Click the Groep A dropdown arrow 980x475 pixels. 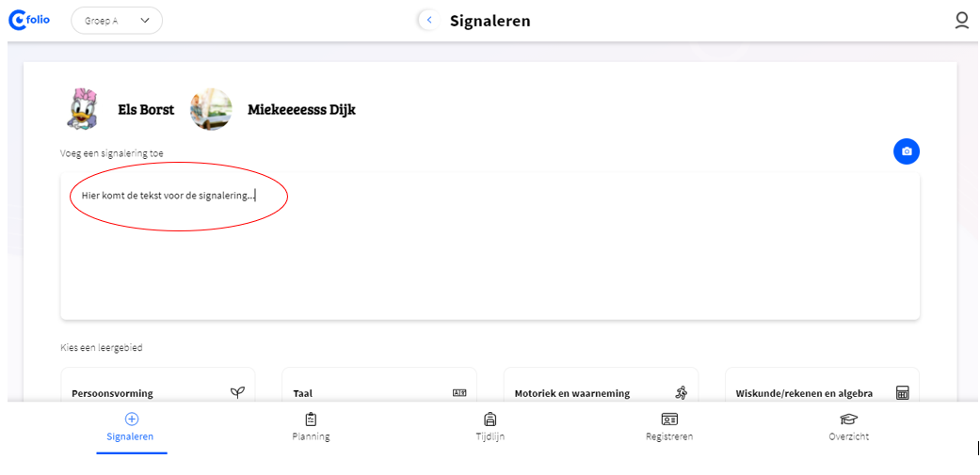(x=145, y=21)
